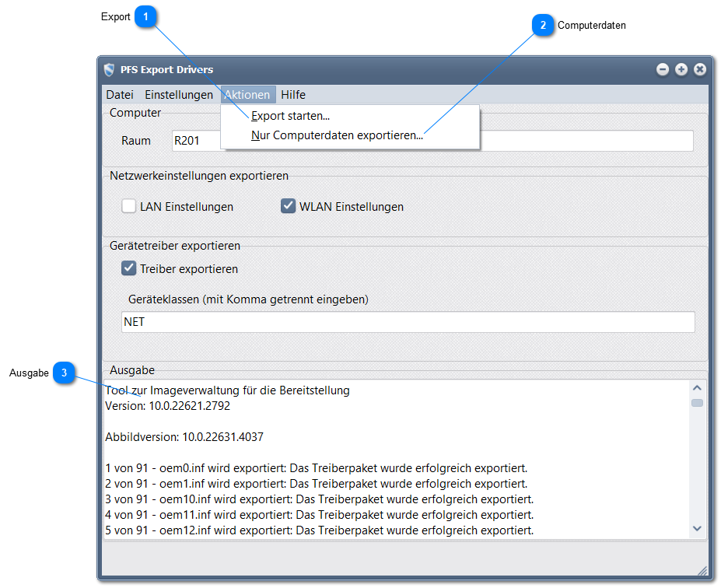Click the blue callout marker 2
721x588 pixels.
pyautogui.click(x=543, y=25)
